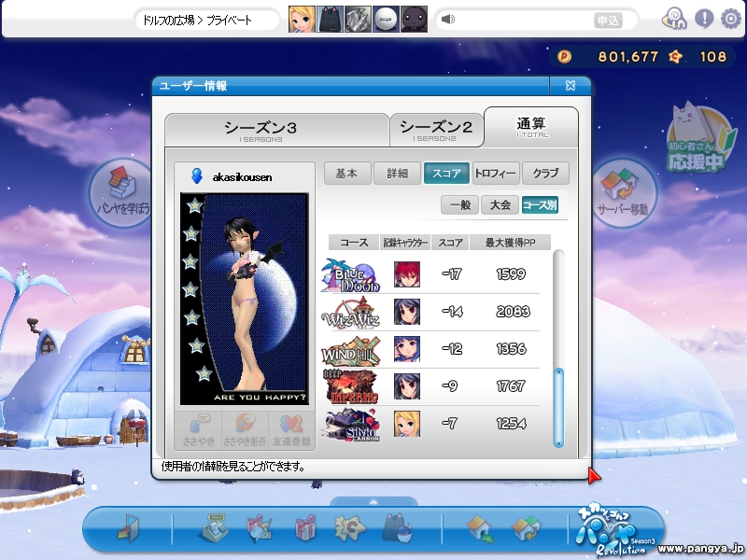Click the character portrait in Deep Inferno row

407,386
